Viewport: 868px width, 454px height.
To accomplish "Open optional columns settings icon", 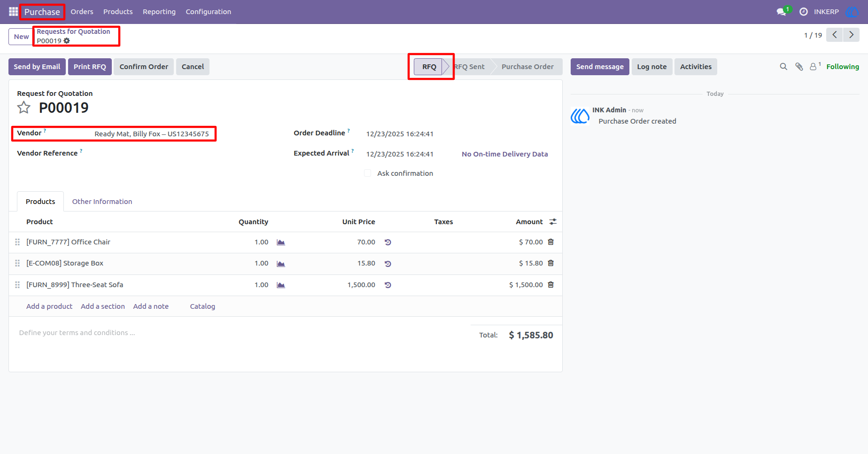I will (553, 222).
